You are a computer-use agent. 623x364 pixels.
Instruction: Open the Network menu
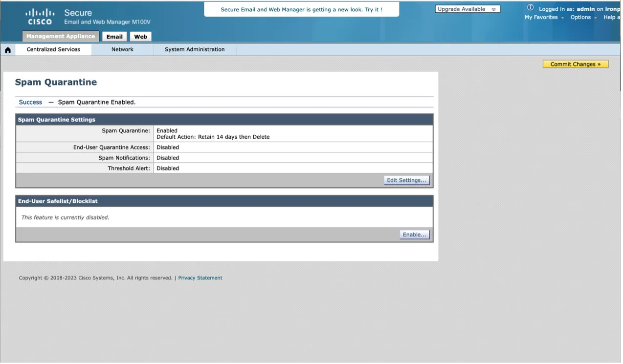122,49
